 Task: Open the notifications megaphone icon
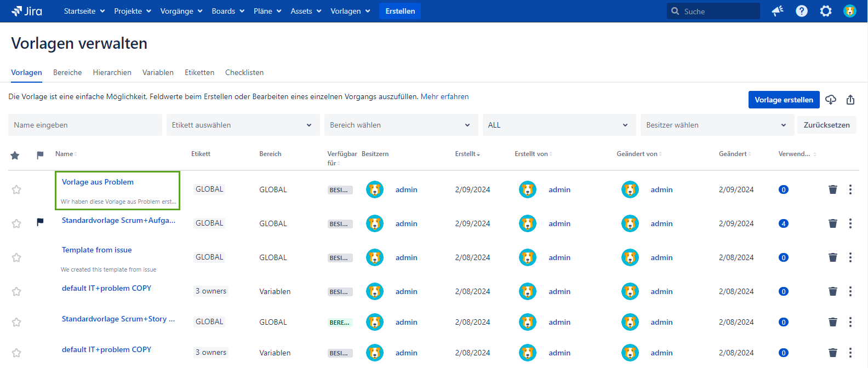click(777, 11)
